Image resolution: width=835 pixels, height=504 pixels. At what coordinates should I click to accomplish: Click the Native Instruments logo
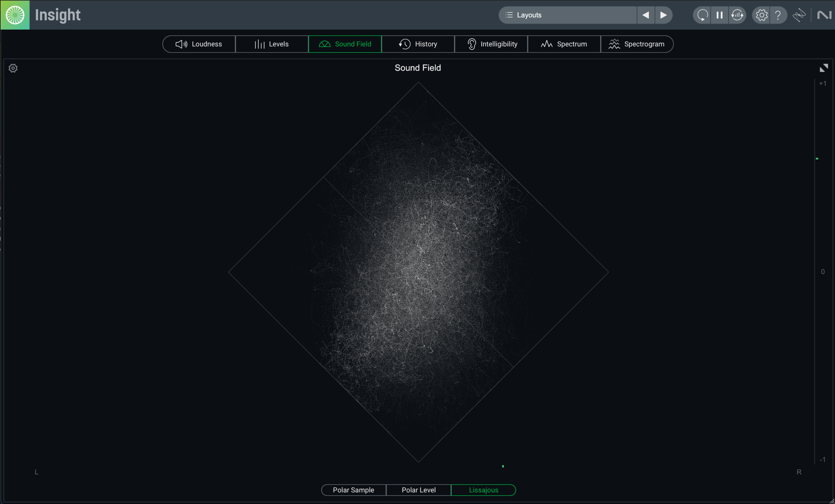824,15
